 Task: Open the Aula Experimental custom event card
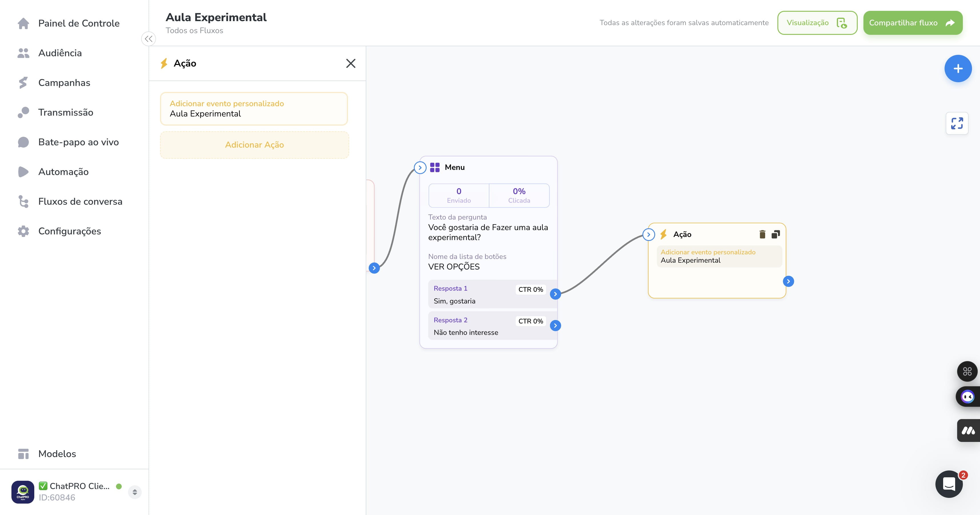point(254,109)
